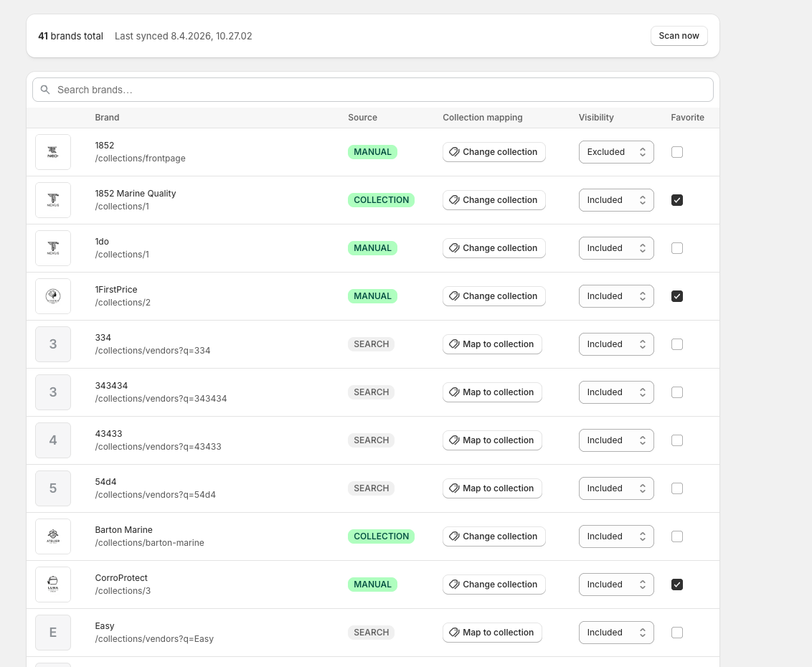The height and width of the screenshot is (667, 812).
Task: Open the 1852 Marine Quality logo thumbnail
Action: point(53,200)
